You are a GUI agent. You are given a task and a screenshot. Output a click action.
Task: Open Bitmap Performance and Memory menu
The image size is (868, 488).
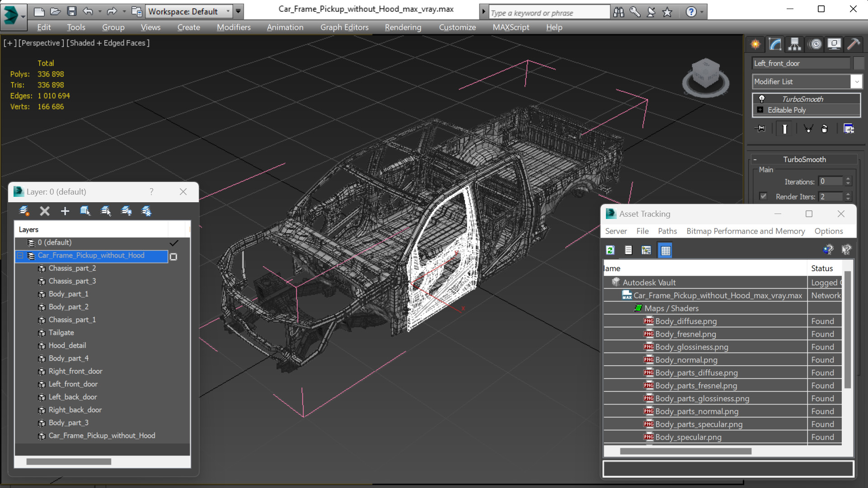click(745, 231)
